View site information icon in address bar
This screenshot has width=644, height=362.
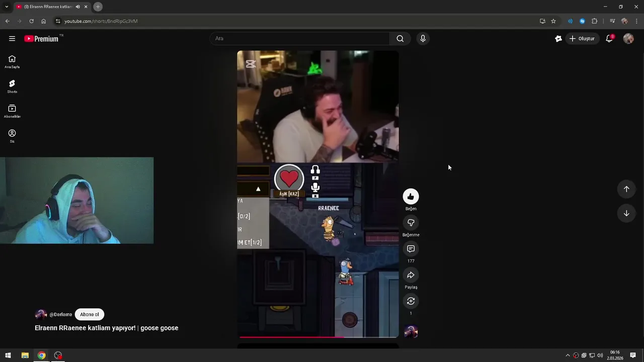[58, 21]
